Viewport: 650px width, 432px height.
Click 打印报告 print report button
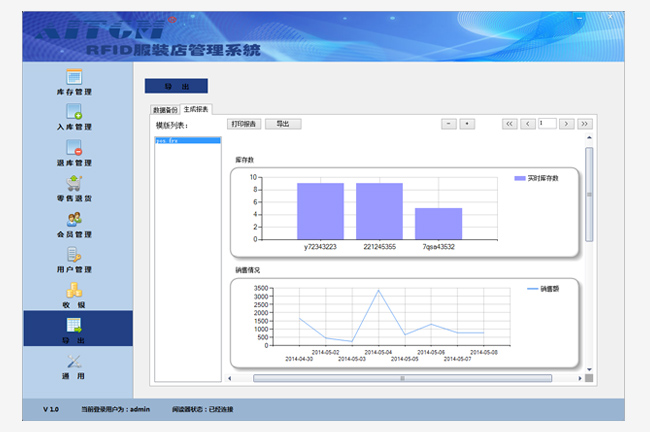(243, 124)
